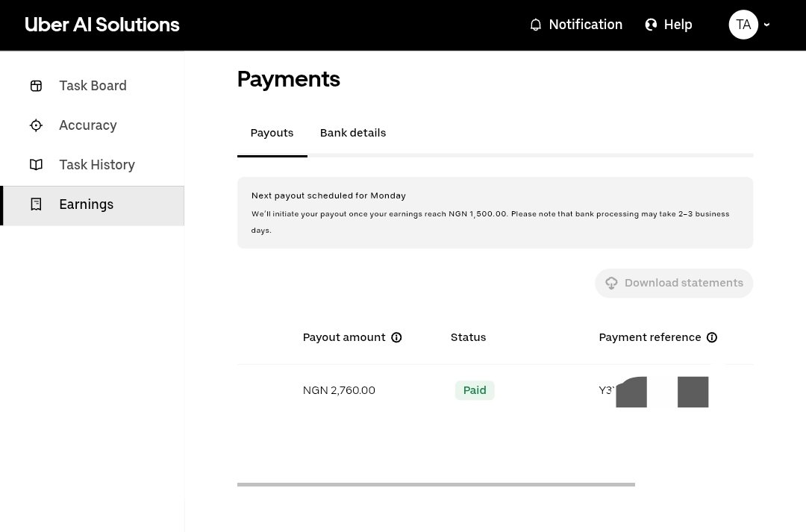Click the Payout amount column header

click(x=344, y=338)
